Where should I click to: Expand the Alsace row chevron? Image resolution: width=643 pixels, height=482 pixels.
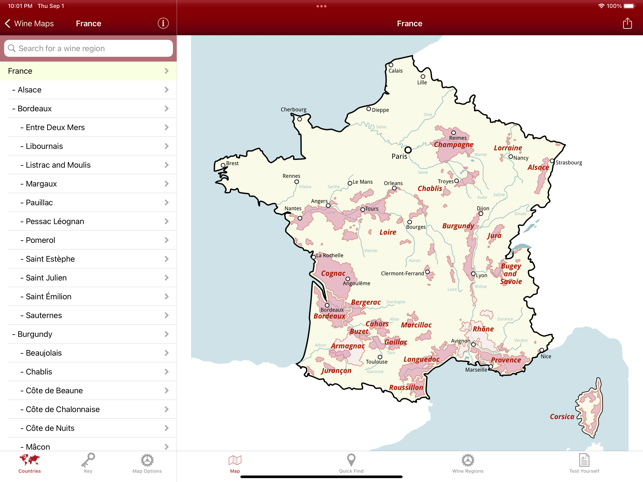click(166, 90)
